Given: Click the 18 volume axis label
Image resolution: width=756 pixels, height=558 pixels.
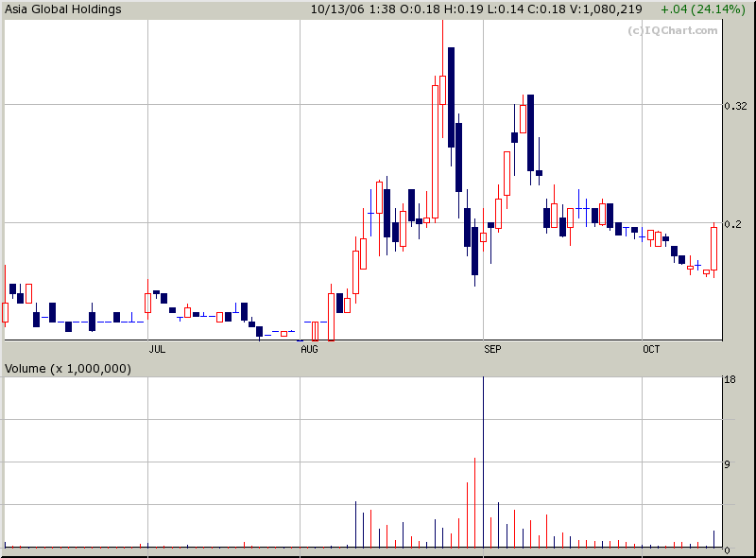Looking at the screenshot, I should pyautogui.click(x=730, y=380).
